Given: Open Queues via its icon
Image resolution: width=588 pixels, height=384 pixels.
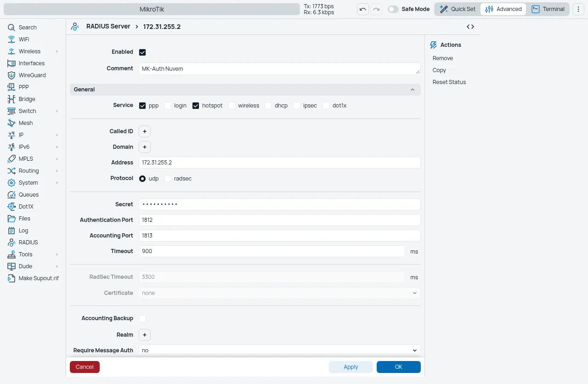Looking at the screenshot, I should click(11, 195).
